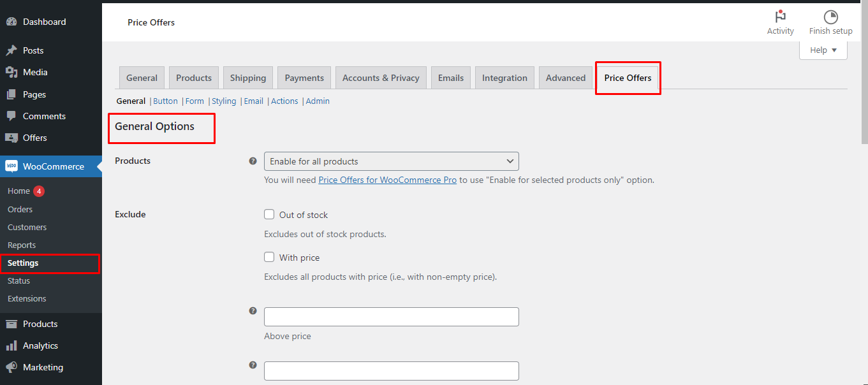Click the Posts pin icon
Viewport: 868px width, 385px height.
coord(11,50)
